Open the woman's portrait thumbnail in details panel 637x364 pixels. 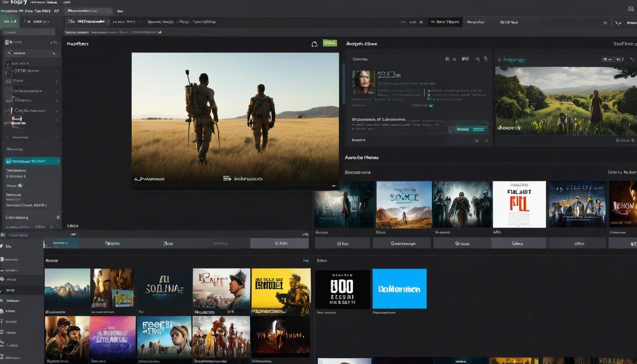click(x=364, y=83)
